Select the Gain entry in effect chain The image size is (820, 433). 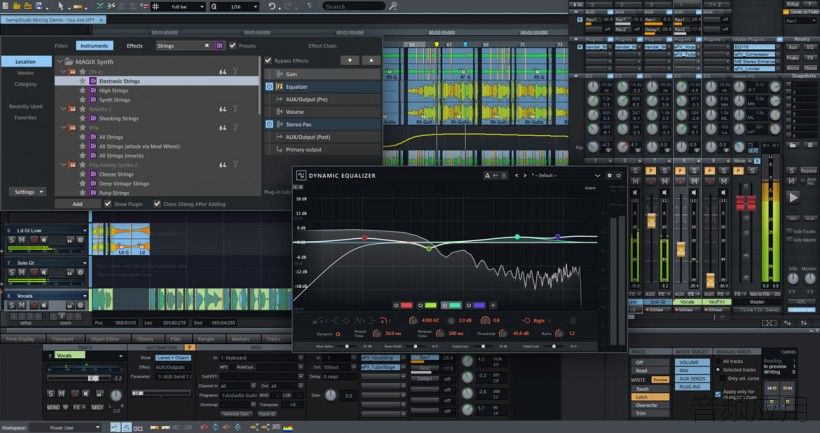tap(323, 74)
